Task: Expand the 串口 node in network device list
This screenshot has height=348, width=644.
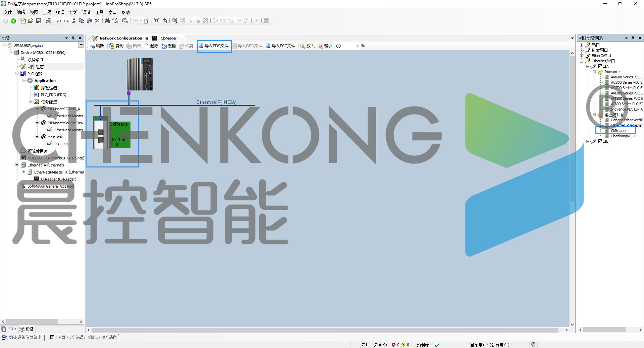Action: tap(582, 45)
